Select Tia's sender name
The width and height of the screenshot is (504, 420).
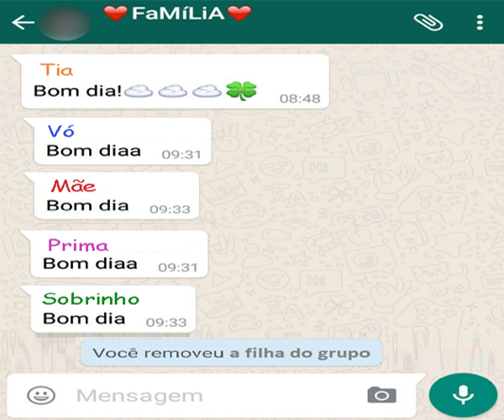[x=56, y=70]
